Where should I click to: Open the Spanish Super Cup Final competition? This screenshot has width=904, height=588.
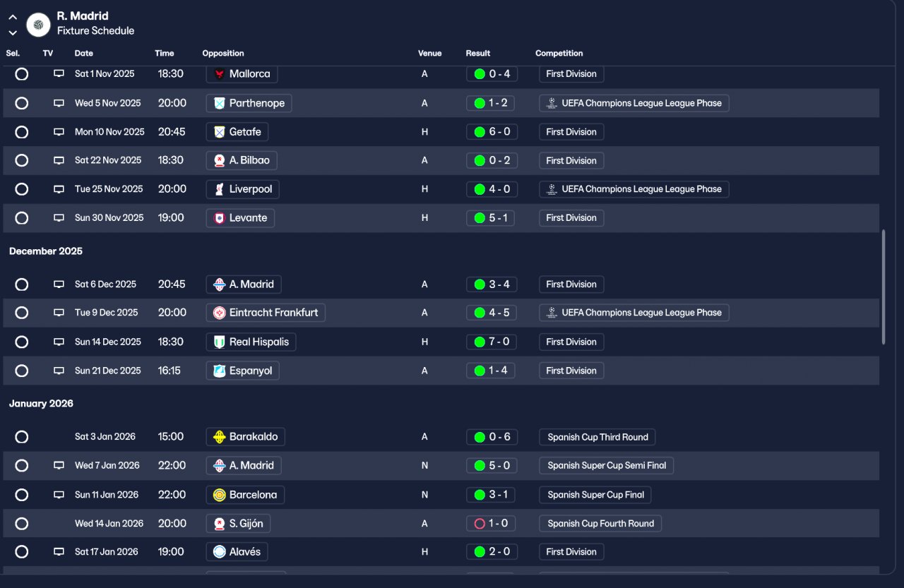tap(595, 495)
